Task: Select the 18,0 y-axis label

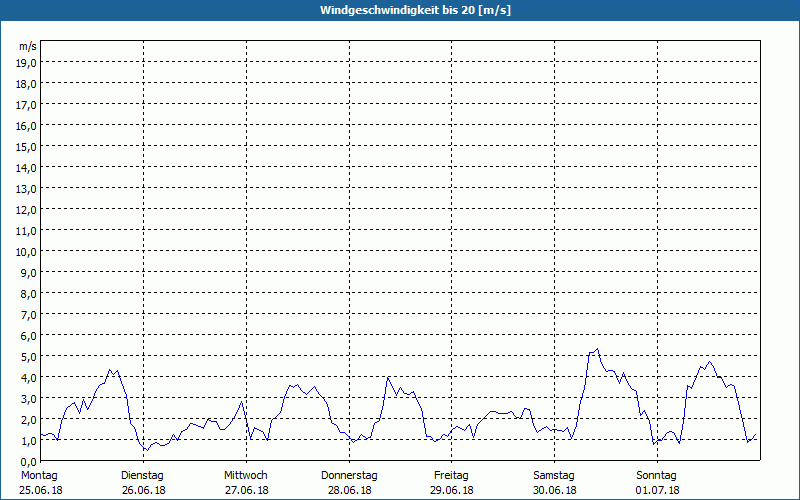Action: pyautogui.click(x=26, y=84)
